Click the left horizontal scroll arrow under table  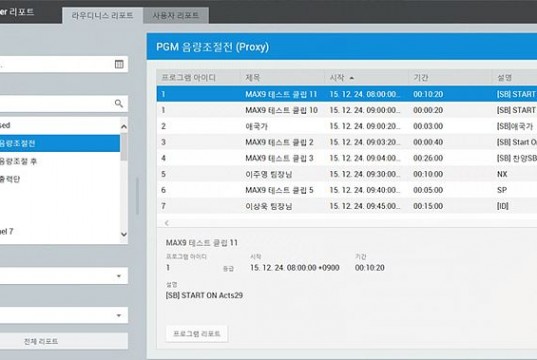coord(167,223)
